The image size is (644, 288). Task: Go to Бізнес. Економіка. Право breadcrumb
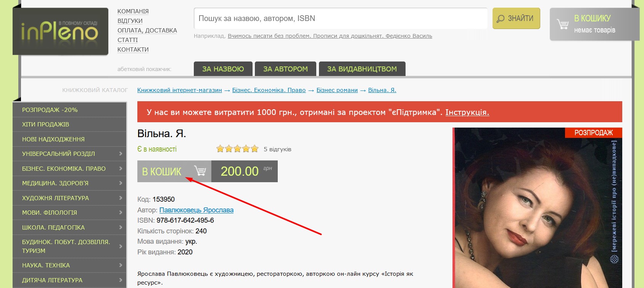point(269,90)
